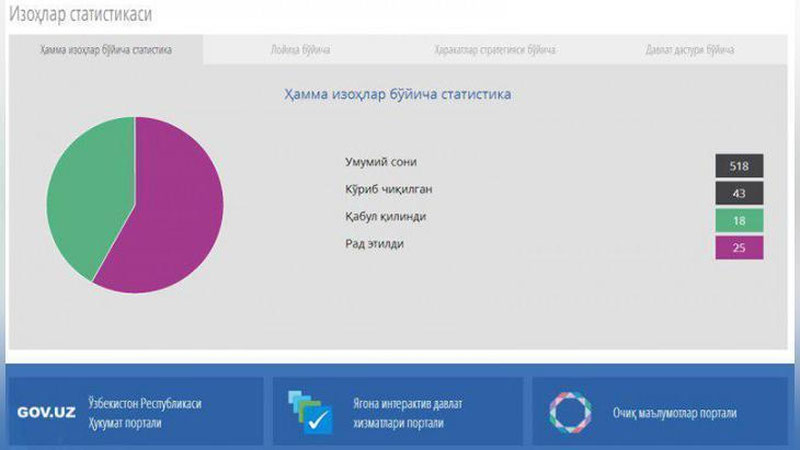Open the interactive state services checkmark icon
800x450 pixels.
click(x=310, y=412)
